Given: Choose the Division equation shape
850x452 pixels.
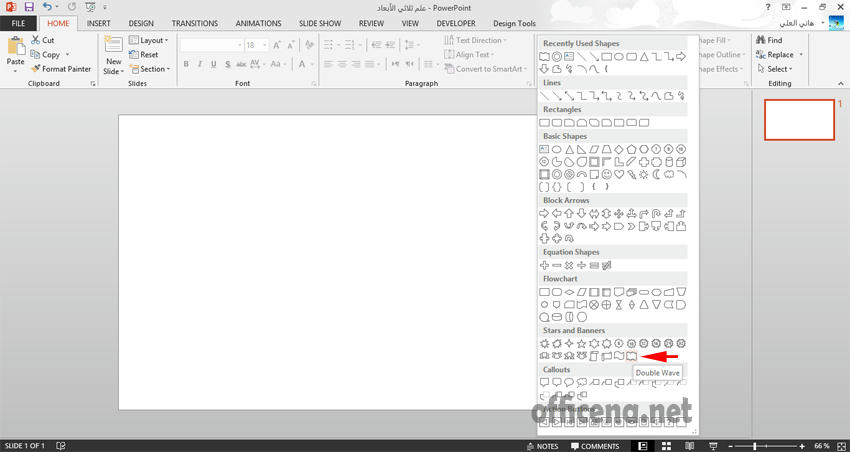Looking at the screenshot, I should coord(582,266).
